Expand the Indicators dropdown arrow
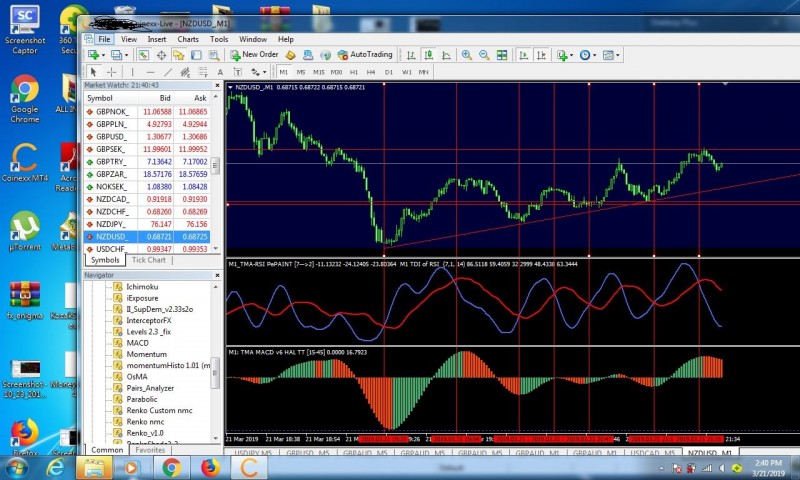Image resolution: width=800 pixels, height=480 pixels. (571, 55)
